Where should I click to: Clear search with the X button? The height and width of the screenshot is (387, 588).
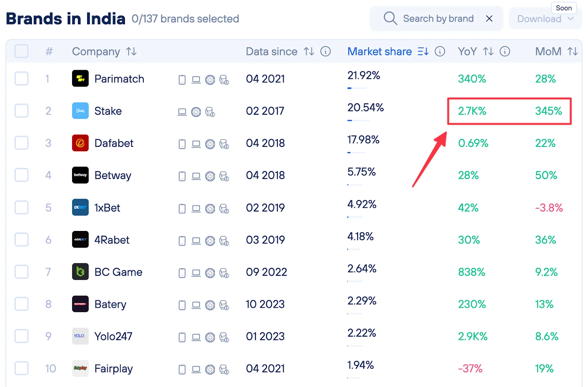click(489, 18)
